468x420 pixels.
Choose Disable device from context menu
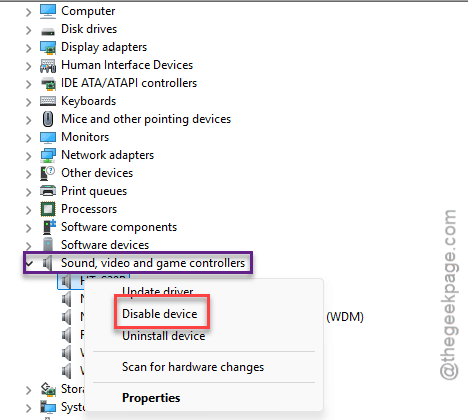point(160,314)
